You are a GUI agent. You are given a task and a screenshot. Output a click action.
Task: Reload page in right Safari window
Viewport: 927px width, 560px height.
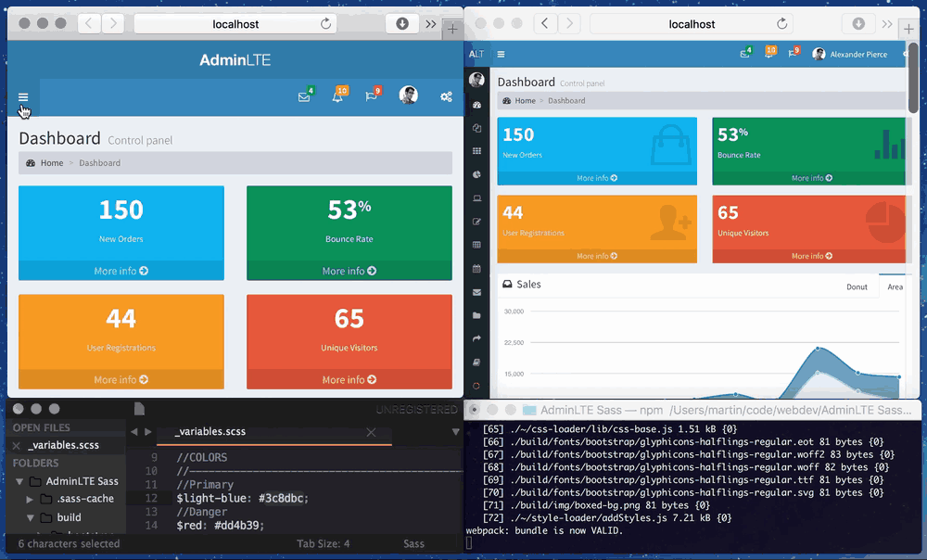click(x=782, y=24)
